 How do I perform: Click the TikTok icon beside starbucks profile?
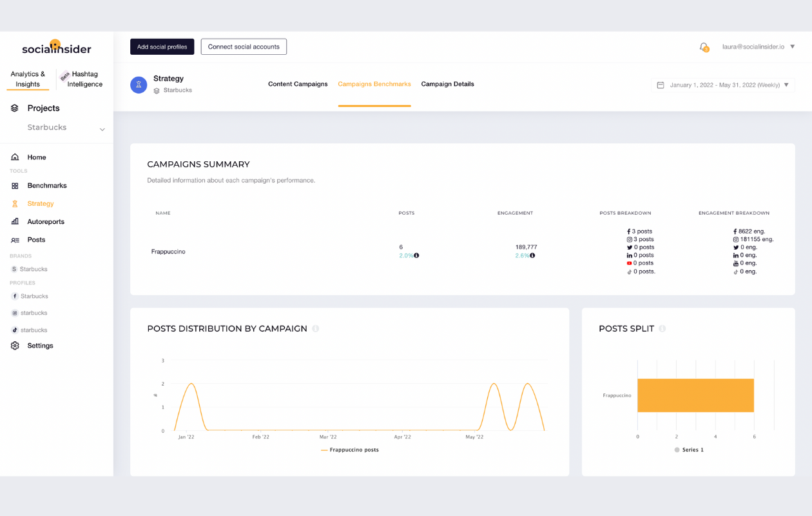(15, 330)
